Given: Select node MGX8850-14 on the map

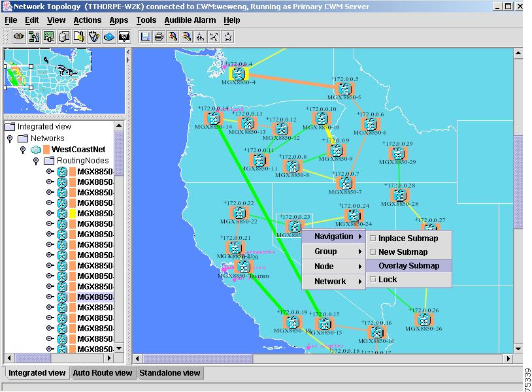Looking at the screenshot, I should pyautogui.click(x=214, y=118).
